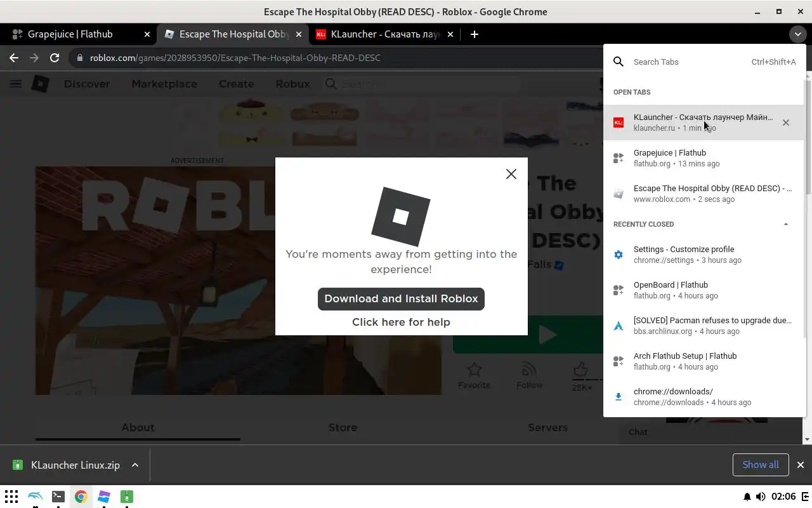Favorite the game with star icon

pyautogui.click(x=474, y=376)
